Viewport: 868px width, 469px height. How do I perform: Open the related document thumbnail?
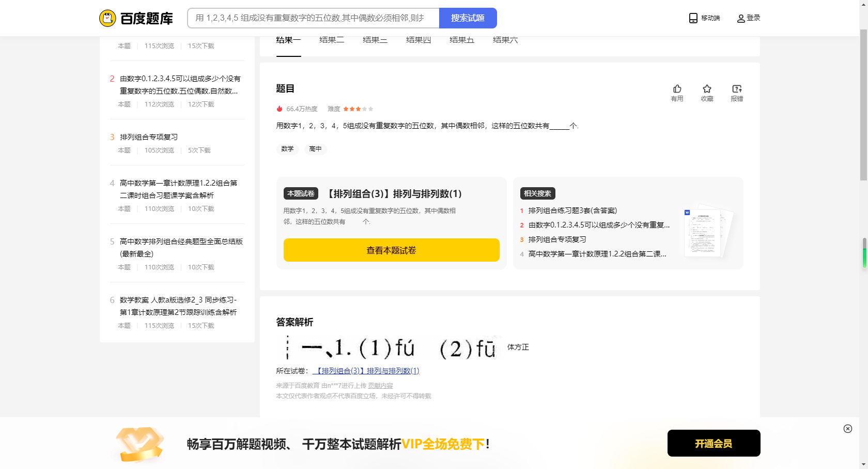pyautogui.click(x=708, y=232)
